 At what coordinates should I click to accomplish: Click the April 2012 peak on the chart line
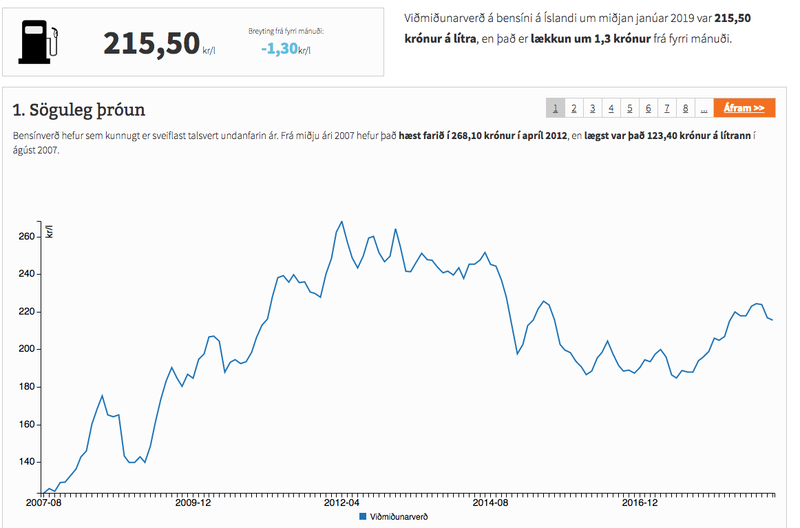pyautogui.click(x=341, y=222)
